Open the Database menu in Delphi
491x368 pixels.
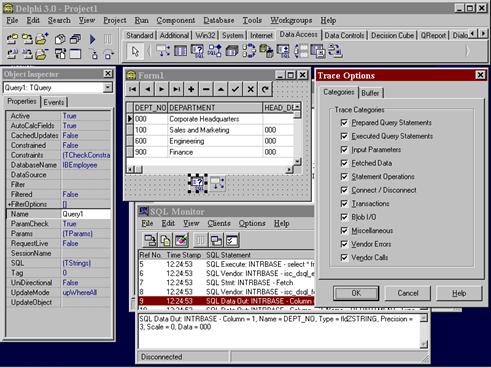(x=219, y=20)
